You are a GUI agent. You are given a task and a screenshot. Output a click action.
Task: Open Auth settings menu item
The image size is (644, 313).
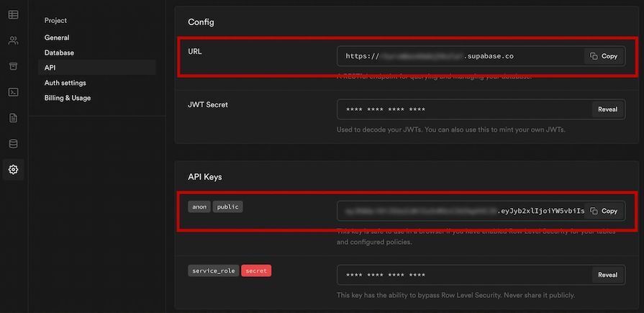pos(65,83)
